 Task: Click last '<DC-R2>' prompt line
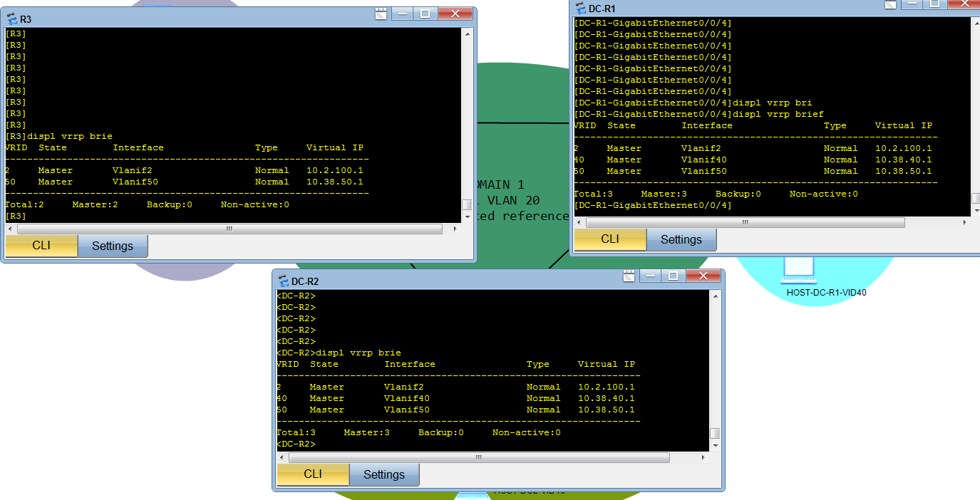pos(296,444)
